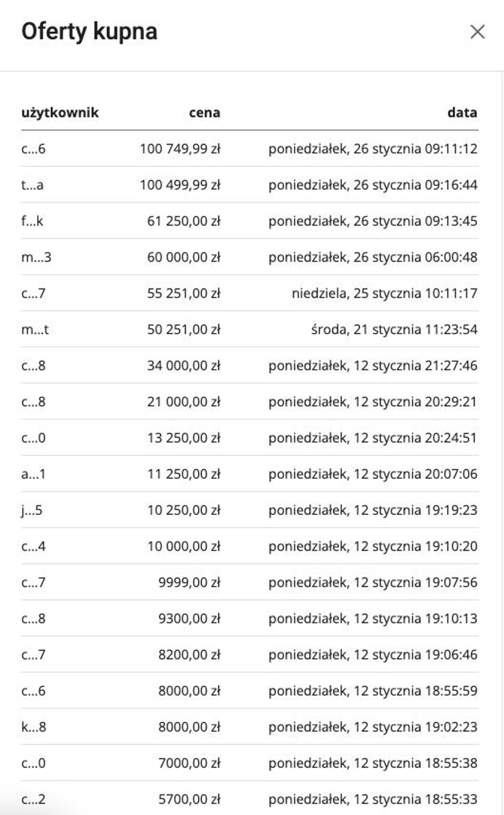Click user m...t in the bid list
This screenshot has width=504, height=815.
tap(35, 329)
